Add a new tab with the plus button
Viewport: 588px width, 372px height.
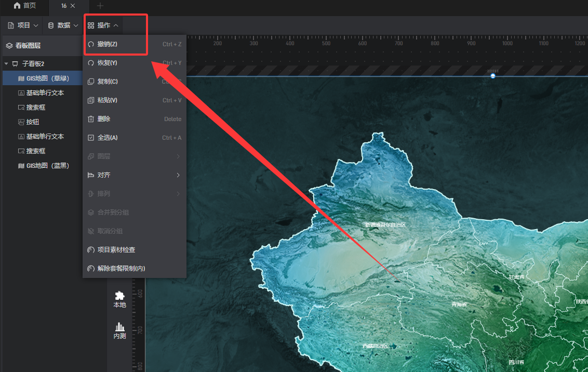100,6
